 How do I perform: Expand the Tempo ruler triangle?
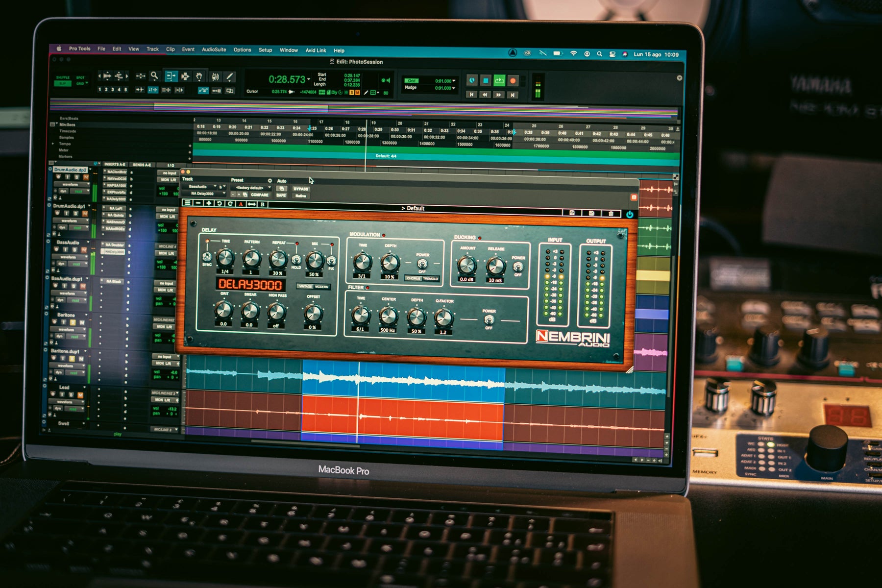[53, 144]
